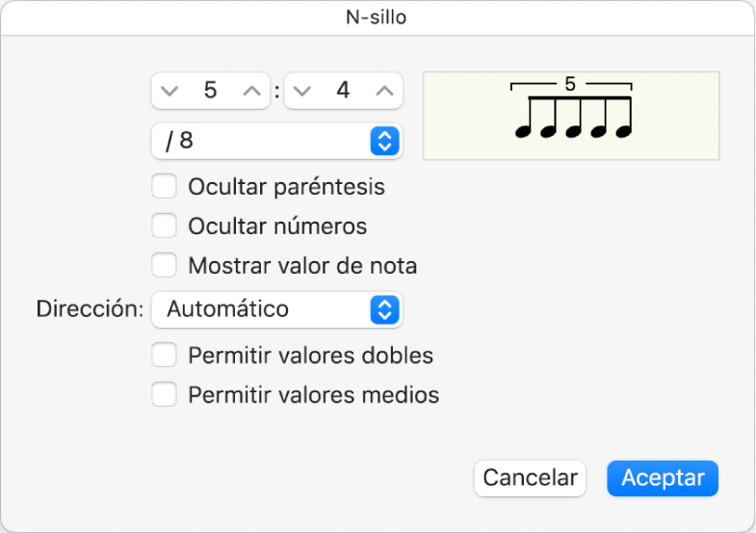Increase the tuplet number 5 with up arrow
756x533 pixels.
pos(250,92)
